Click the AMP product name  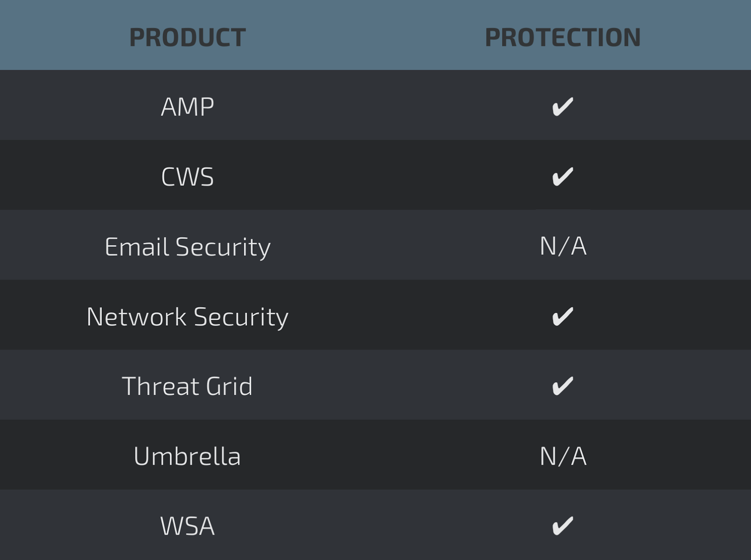(187, 107)
